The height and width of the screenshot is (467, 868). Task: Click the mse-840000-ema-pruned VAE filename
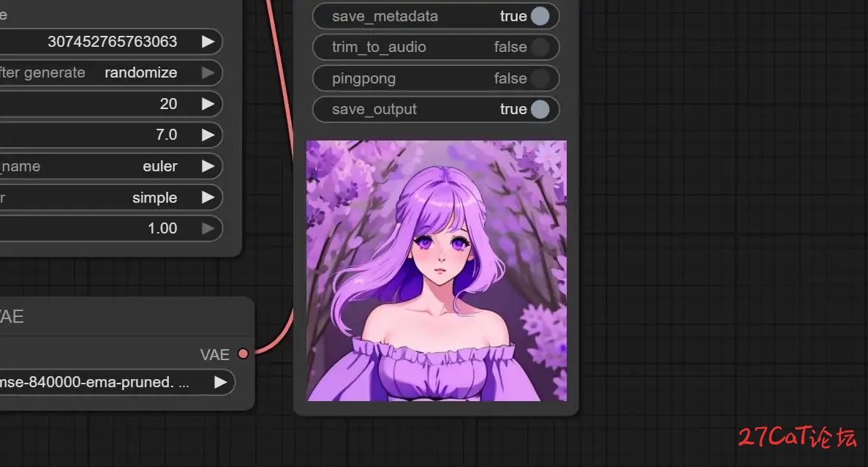click(x=95, y=382)
